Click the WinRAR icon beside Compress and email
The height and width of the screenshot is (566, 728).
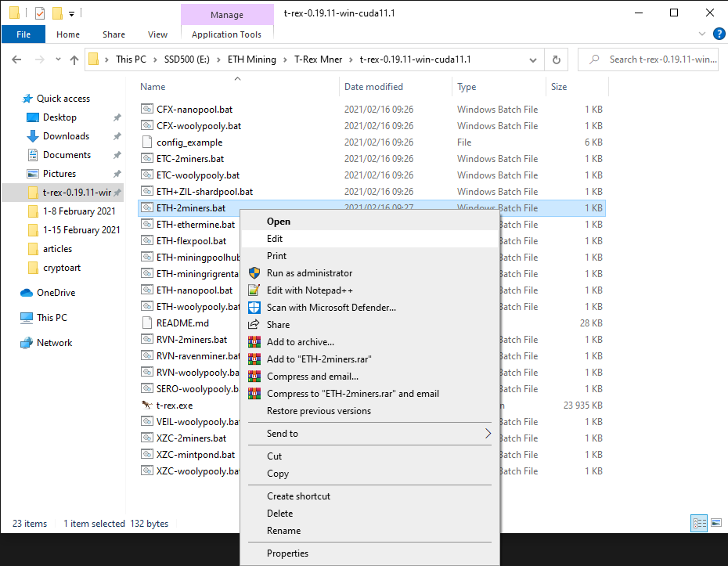pyautogui.click(x=254, y=376)
